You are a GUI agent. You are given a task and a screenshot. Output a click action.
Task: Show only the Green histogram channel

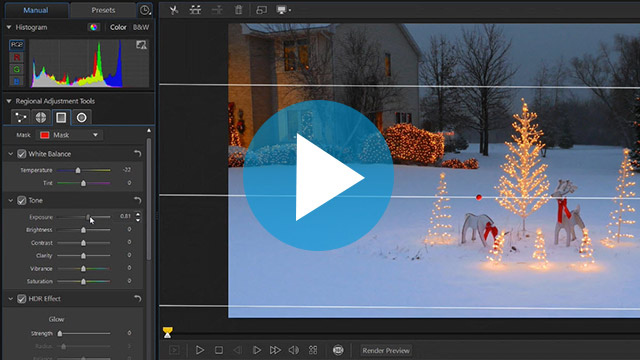click(x=17, y=69)
